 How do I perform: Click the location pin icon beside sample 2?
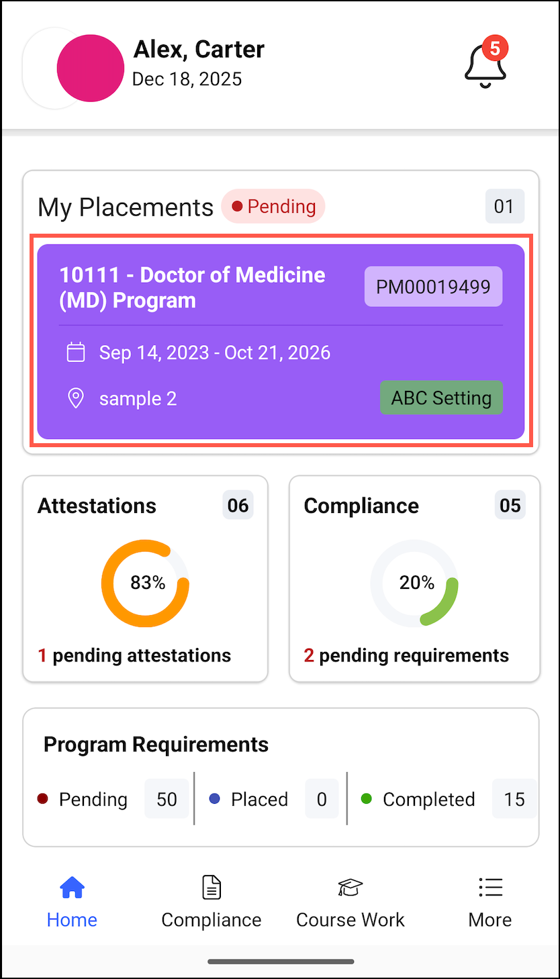(76, 398)
